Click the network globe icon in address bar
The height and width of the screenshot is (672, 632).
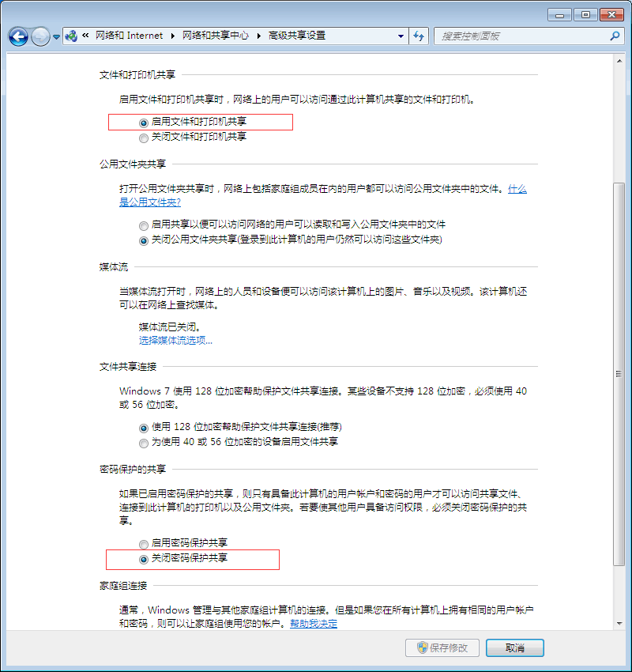tap(71, 36)
